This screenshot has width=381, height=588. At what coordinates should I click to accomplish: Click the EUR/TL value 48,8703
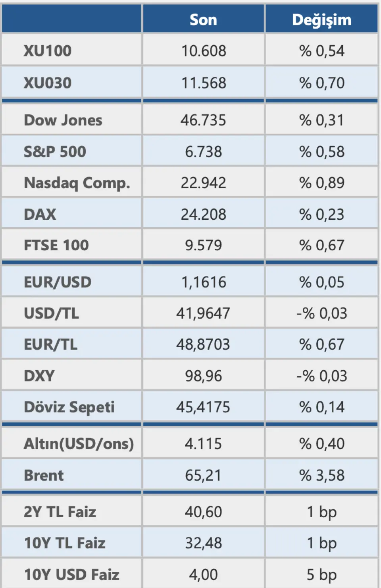(x=203, y=344)
